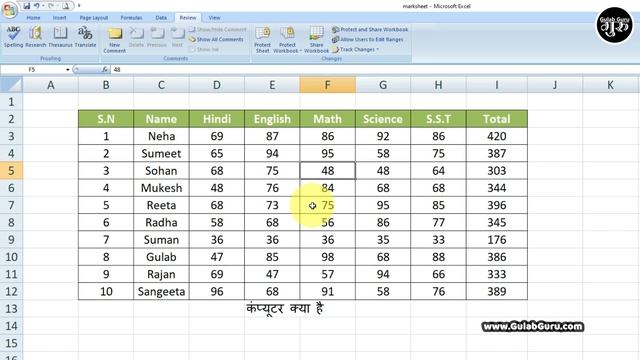Select Reeta's Science score 95
This screenshot has height=360, width=640.
(x=383, y=205)
